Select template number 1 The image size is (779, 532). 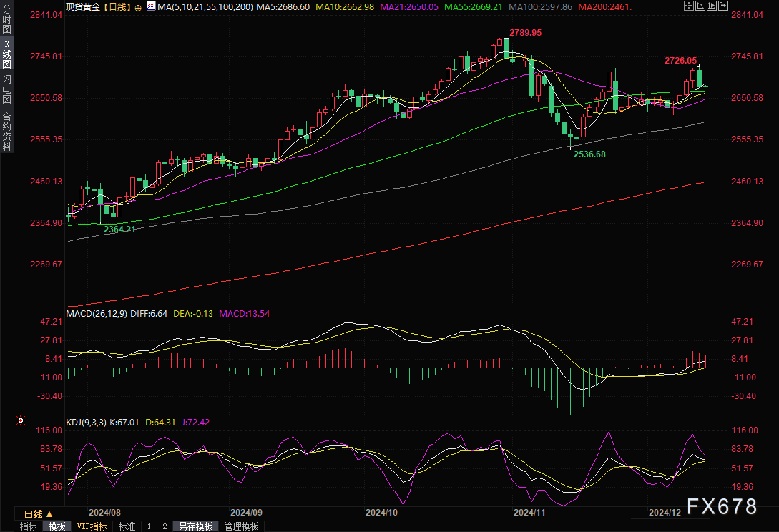tap(149, 526)
